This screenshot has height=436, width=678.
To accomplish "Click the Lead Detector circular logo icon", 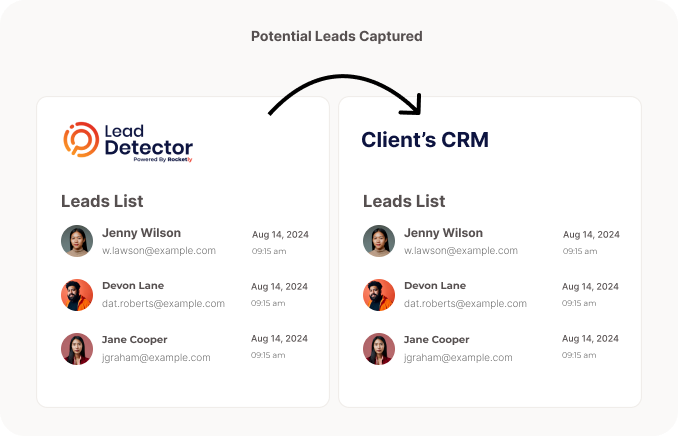I will point(81,139).
